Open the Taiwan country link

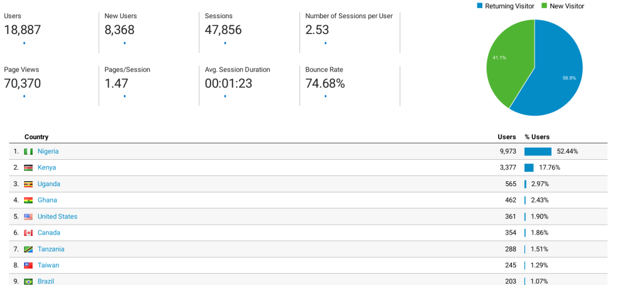[48, 265]
